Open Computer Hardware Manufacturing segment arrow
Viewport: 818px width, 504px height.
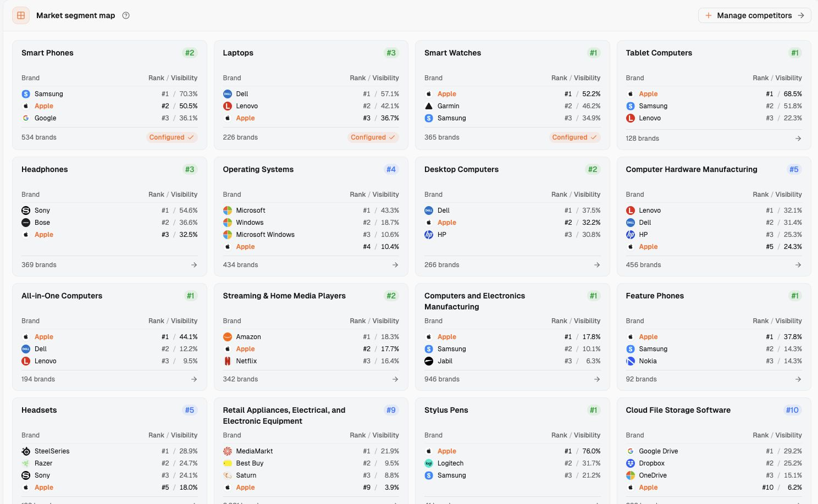(798, 265)
